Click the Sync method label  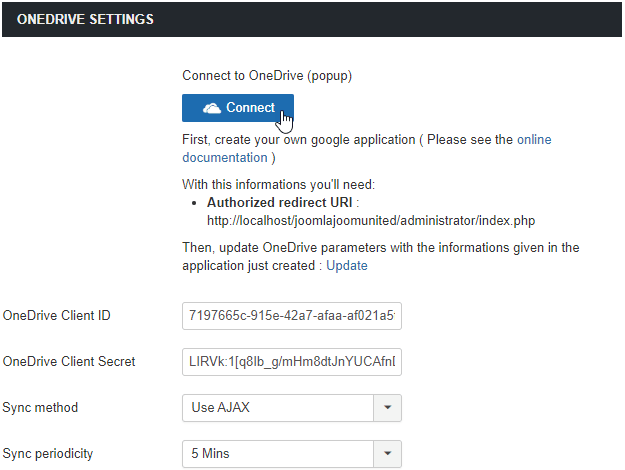[x=40, y=407]
